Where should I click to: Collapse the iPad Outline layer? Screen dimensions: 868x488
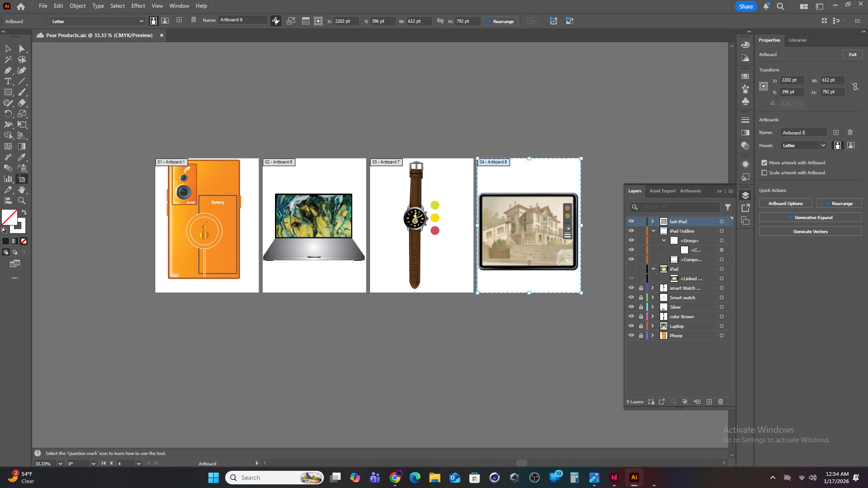pyautogui.click(x=653, y=231)
